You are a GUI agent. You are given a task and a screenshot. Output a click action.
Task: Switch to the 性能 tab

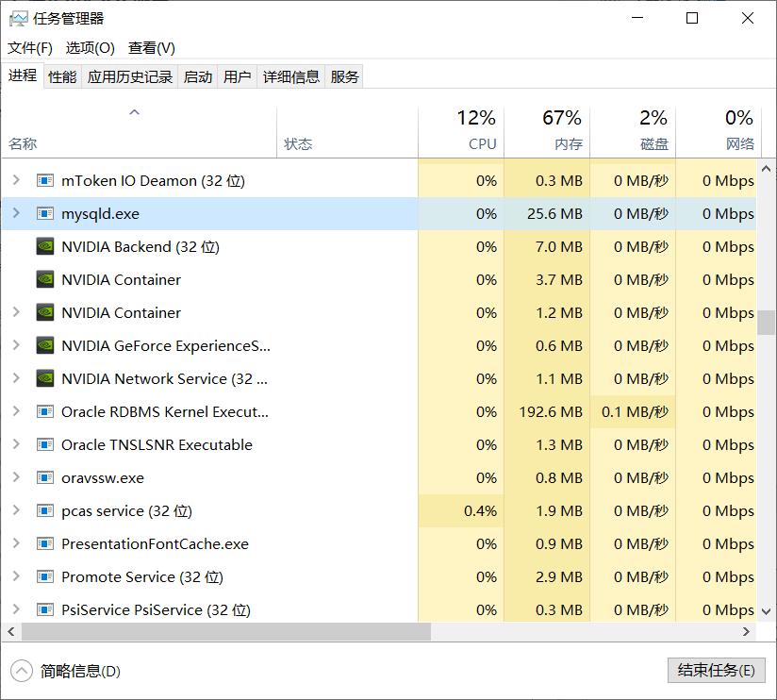pos(62,76)
